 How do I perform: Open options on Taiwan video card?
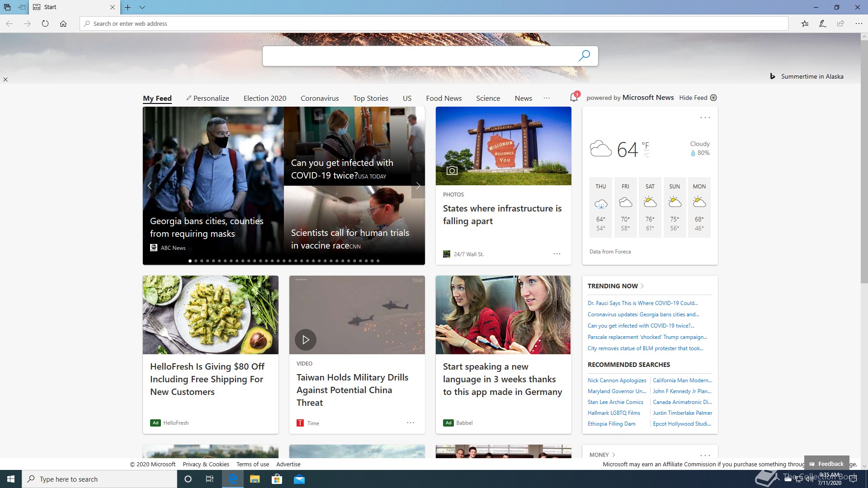[x=410, y=422]
